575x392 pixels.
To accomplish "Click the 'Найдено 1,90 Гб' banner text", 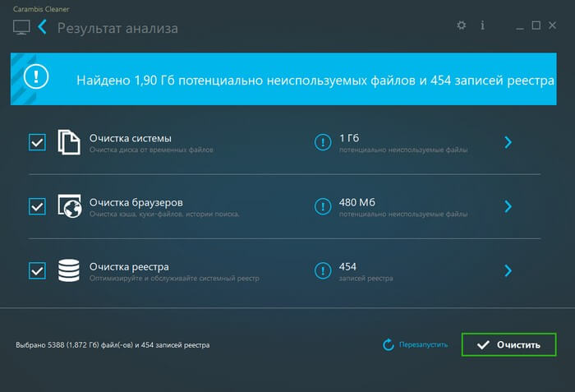I will point(315,81).
